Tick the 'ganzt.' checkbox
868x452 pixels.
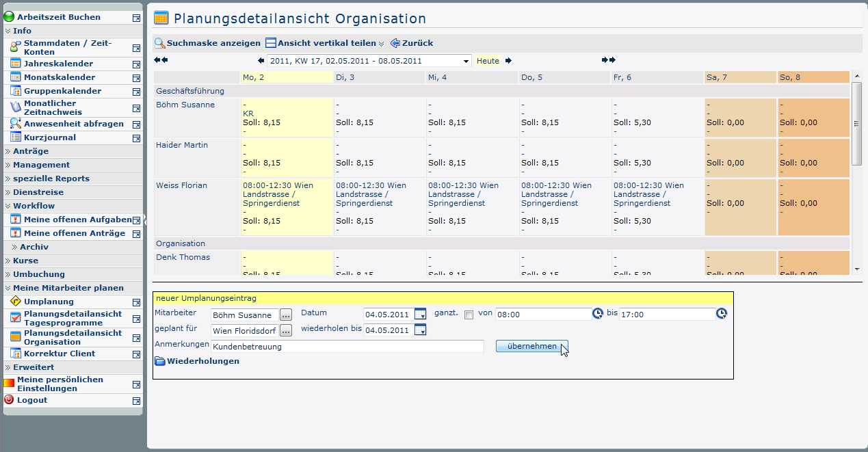pos(469,315)
